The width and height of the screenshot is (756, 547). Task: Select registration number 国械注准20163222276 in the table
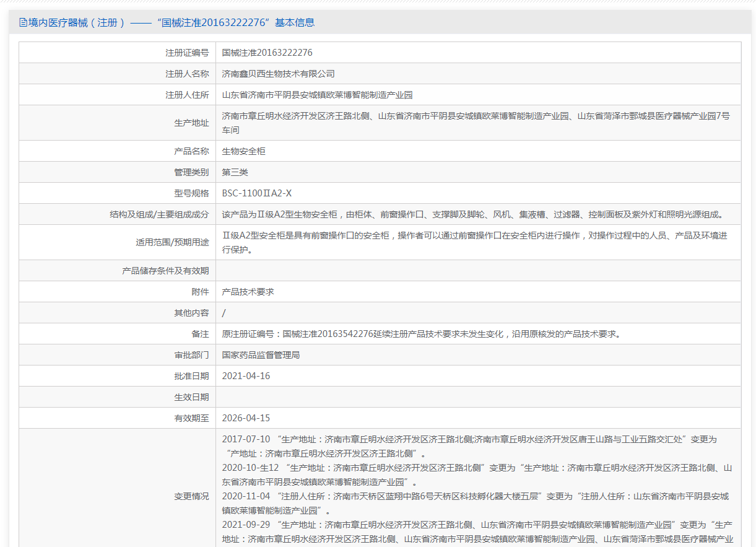pos(267,53)
